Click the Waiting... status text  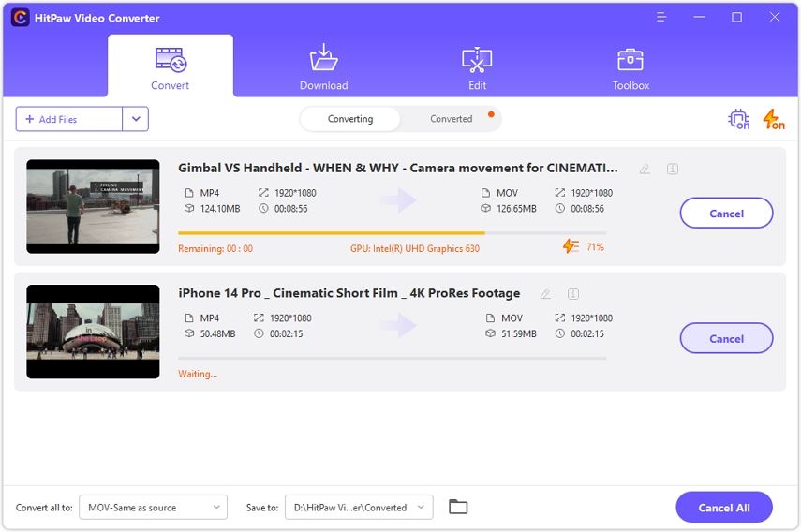pos(198,374)
